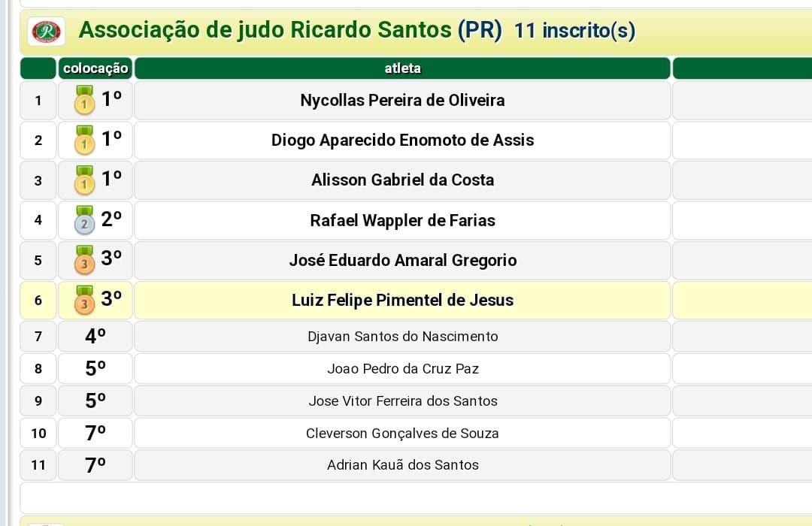Select the highlighted Luiz Felipe Pimentel row
The image size is (812, 526).
pyautogui.click(x=402, y=301)
